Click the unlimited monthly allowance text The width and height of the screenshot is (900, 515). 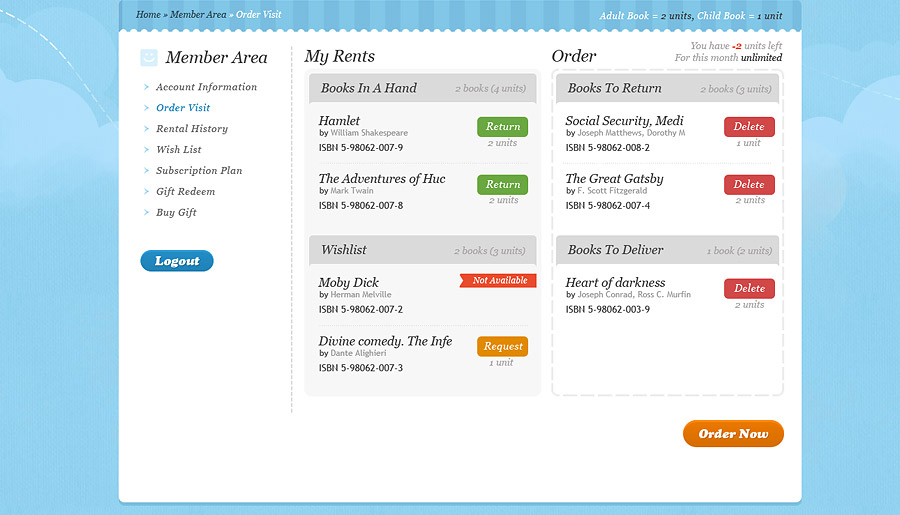pos(761,57)
